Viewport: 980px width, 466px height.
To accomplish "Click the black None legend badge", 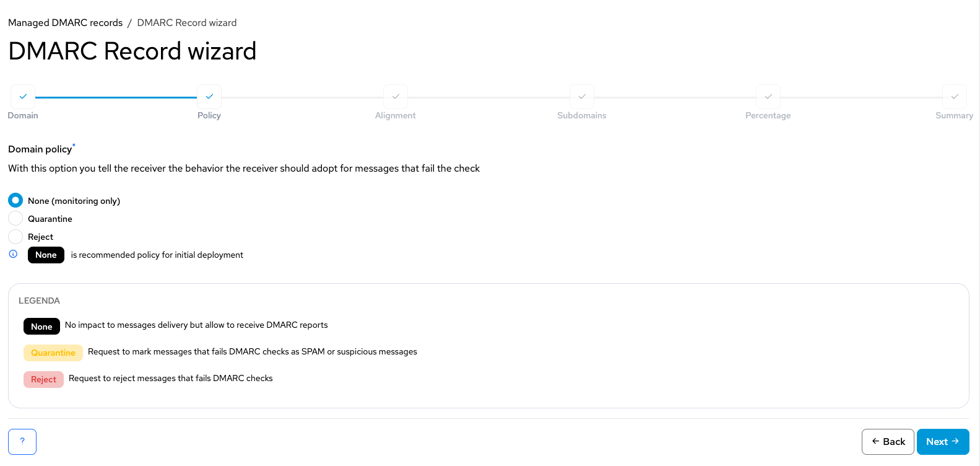I will 41,327.
